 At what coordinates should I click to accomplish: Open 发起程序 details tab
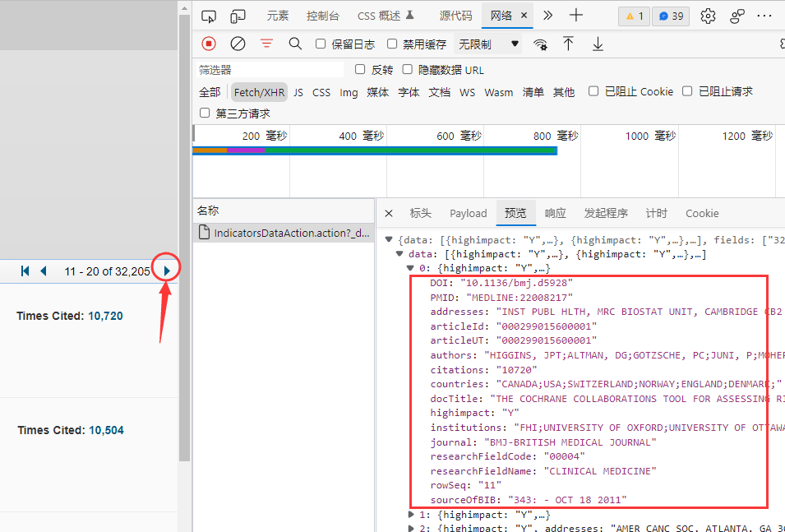tap(606, 214)
